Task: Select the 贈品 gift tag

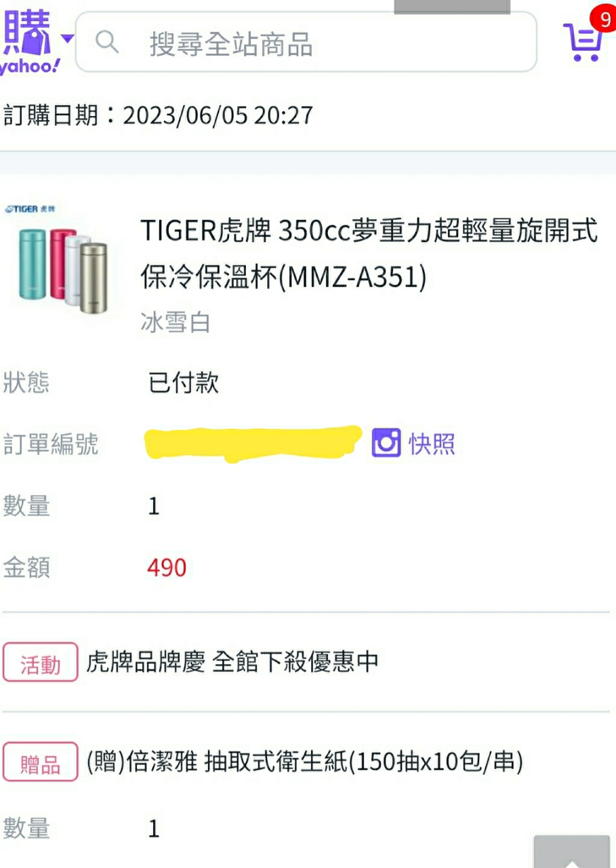Action: click(x=40, y=762)
